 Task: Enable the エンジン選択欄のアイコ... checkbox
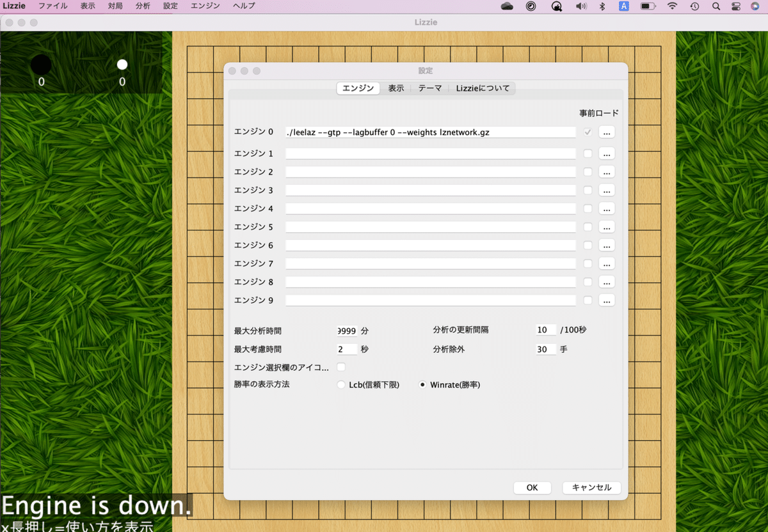(x=341, y=367)
